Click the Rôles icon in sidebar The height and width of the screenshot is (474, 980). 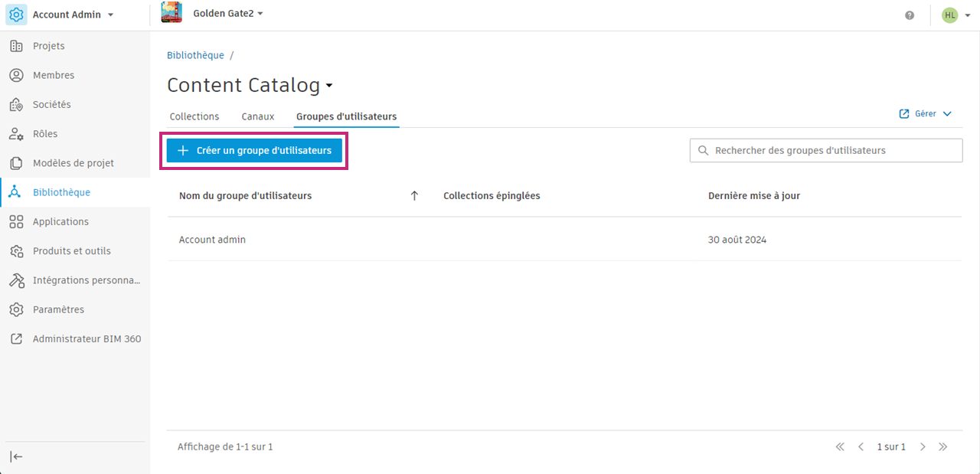click(x=16, y=134)
